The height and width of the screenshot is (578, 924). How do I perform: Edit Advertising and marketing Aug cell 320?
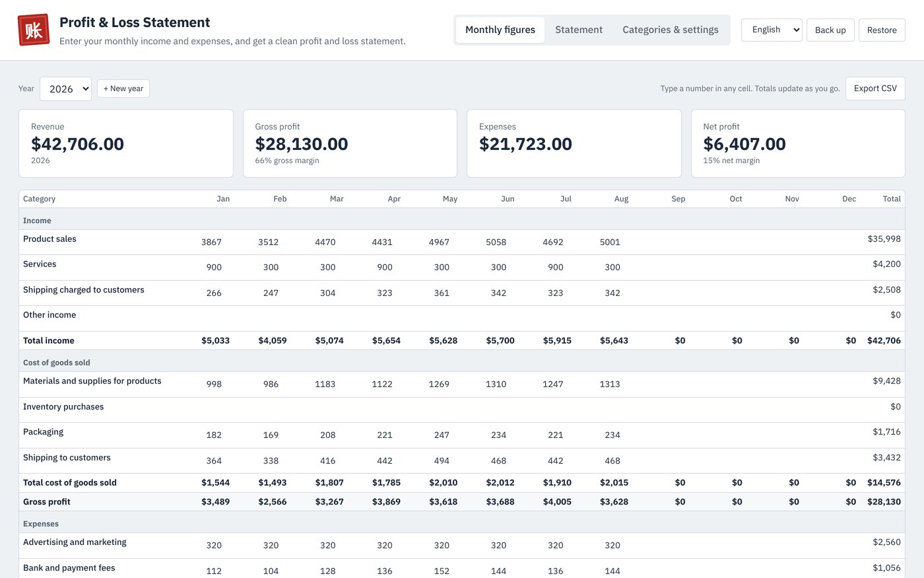605,546
